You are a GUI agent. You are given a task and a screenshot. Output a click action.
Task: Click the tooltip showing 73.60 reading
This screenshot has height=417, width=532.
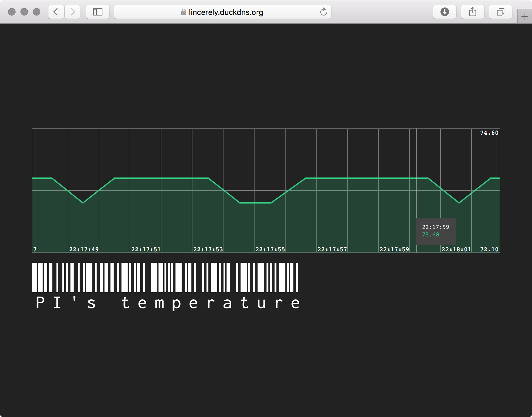point(435,231)
